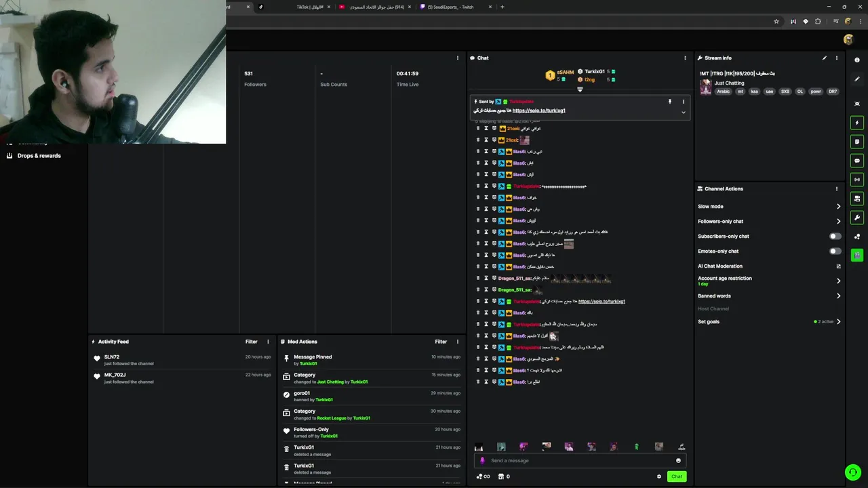868x488 pixels.
Task: Switch to YouTube (914) browser tab
Action: 375,7
